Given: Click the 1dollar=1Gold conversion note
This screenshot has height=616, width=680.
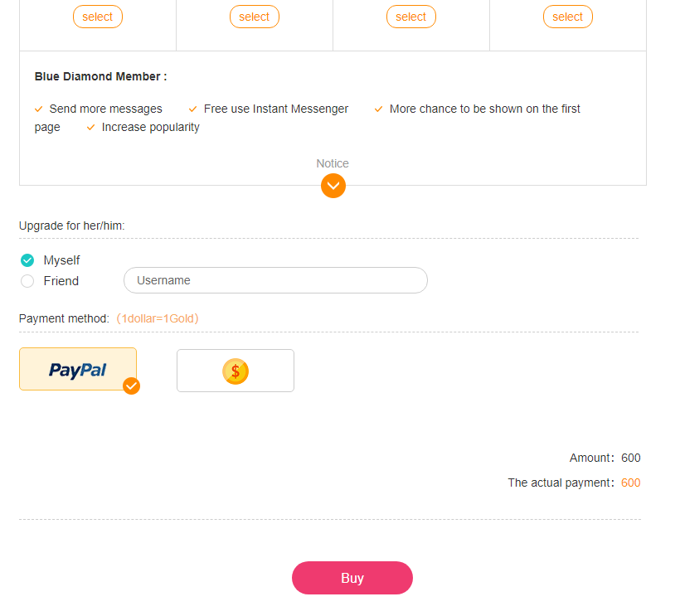Looking at the screenshot, I should 158,318.
